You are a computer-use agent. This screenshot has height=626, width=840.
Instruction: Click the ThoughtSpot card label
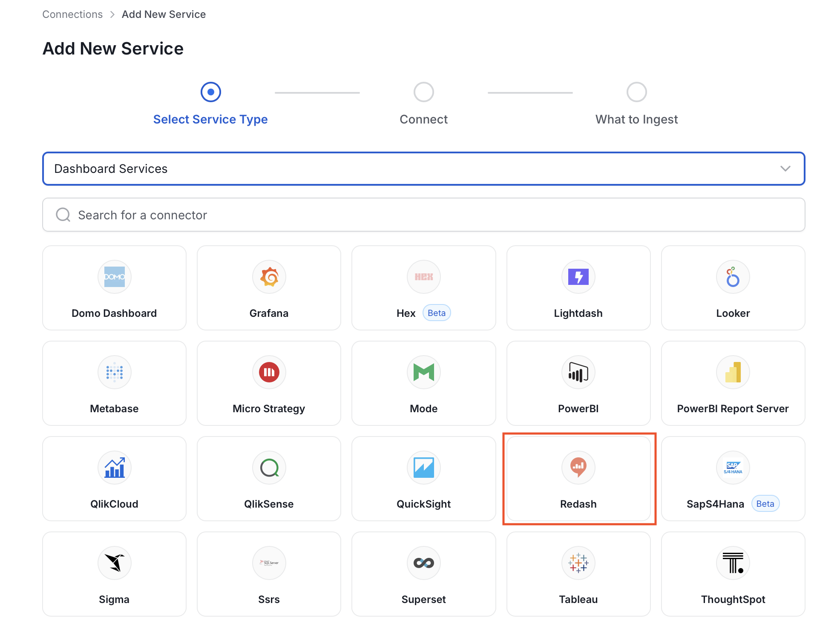click(733, 600)
